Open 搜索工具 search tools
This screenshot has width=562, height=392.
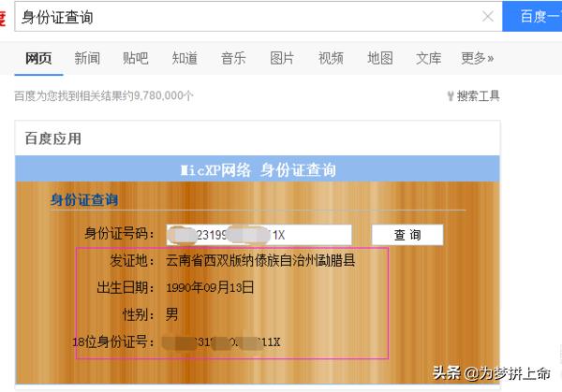pos(473,96)
